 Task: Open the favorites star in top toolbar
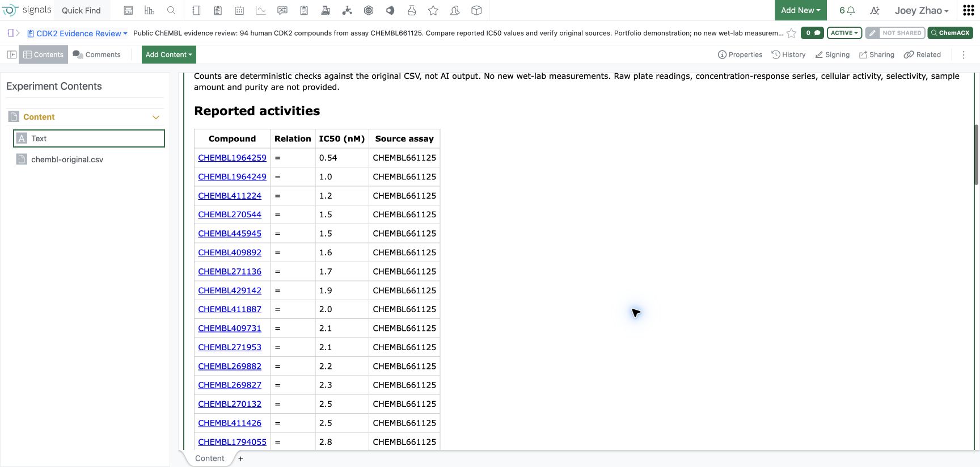click(433, 10)
